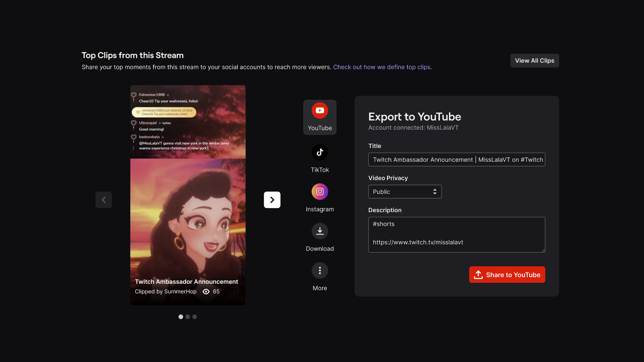Click the Instagram share icon
Viewport: 644px width, 362px height.
pos(319,191)
